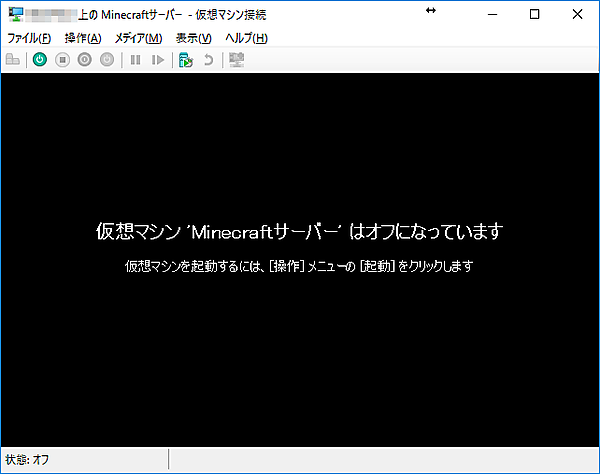Viewport: 600px width, 474px height.
Task: Click the Save state toolbar icon
Action: 107,60
